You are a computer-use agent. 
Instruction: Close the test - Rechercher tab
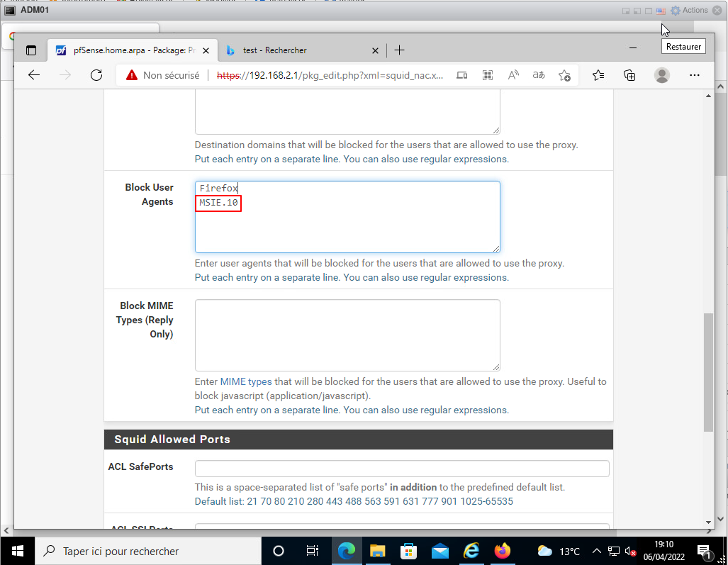coord(376,50)
